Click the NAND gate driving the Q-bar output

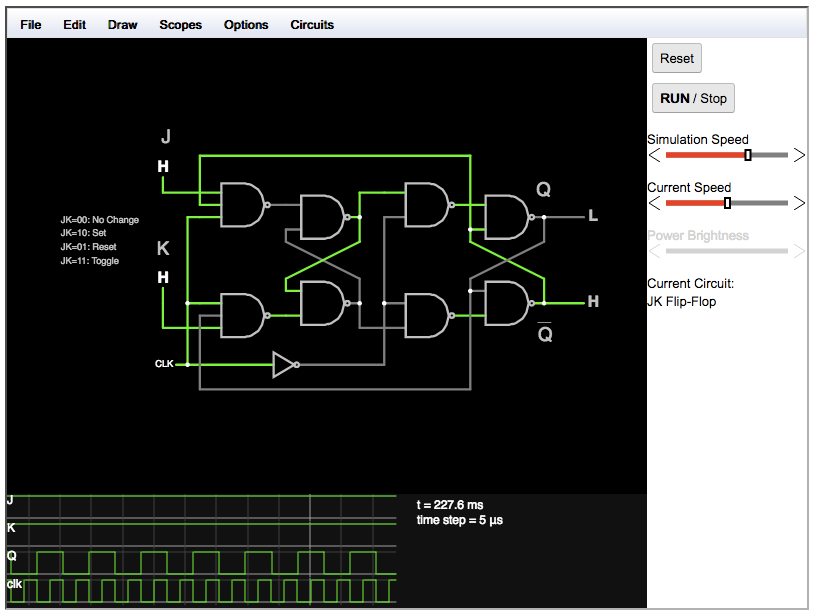(505, 303)
